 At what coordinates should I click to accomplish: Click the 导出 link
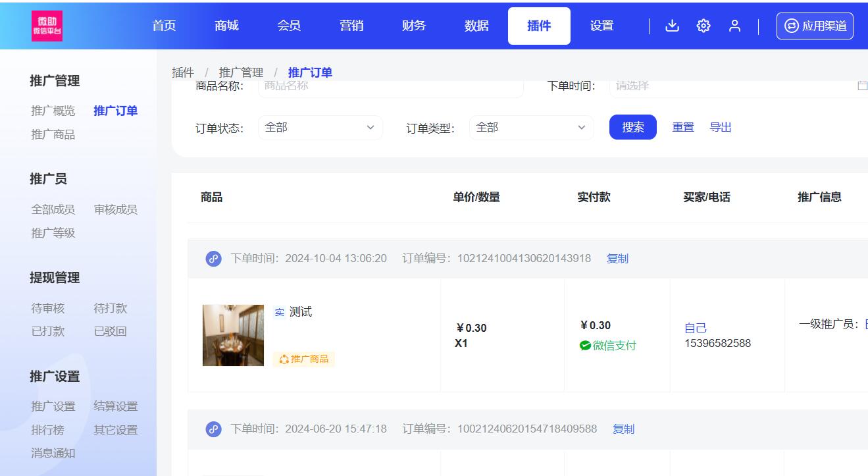coord(721,127)
